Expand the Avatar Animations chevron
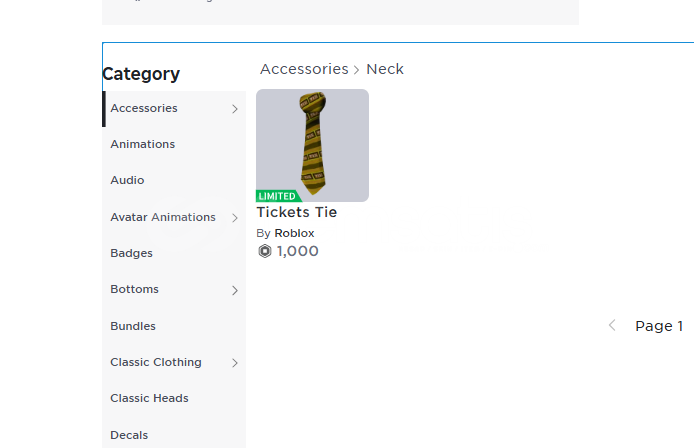 click(235, 218)
